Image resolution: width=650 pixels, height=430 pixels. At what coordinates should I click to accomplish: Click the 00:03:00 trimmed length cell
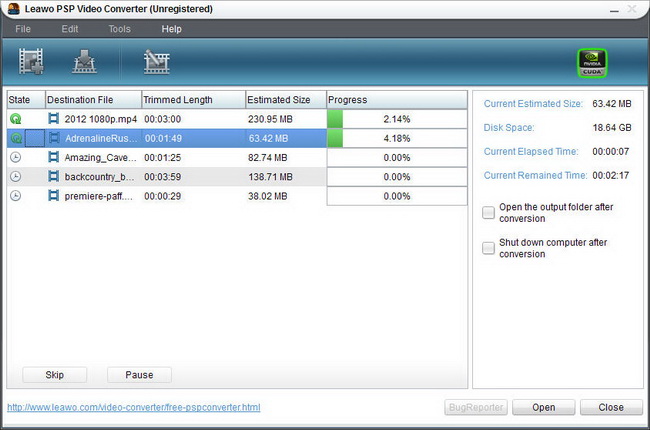pyautogui.click(x=162, y=119)
